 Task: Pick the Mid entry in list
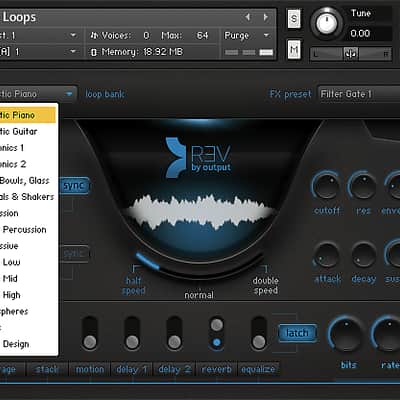coord(28,279)
